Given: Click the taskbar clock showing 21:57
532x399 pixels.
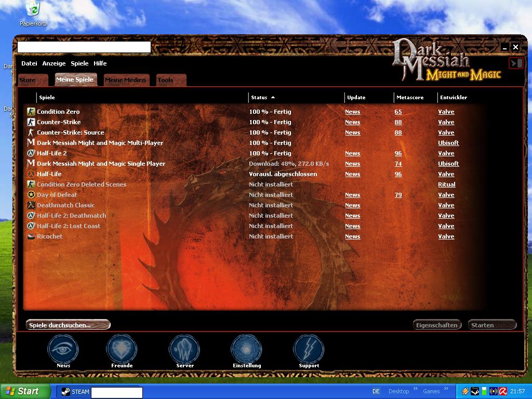Looking at the screenshot, I should point(517,391).
